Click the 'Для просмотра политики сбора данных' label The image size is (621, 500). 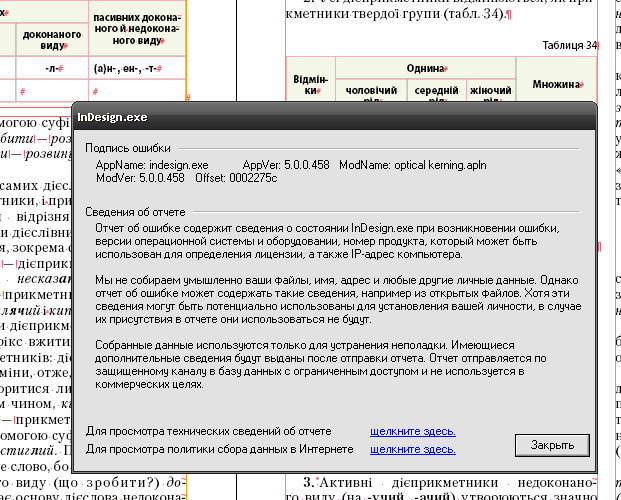click(220, 450)
